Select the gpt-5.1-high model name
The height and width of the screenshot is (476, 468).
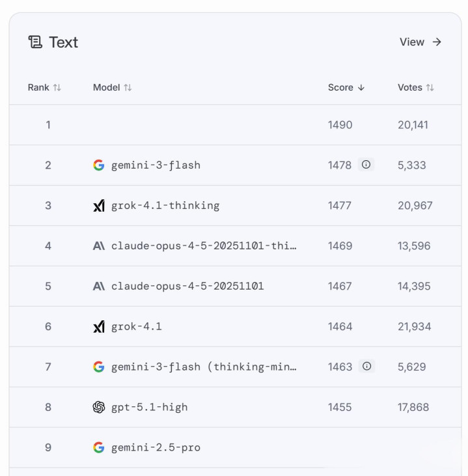click(x=149, y=408)
